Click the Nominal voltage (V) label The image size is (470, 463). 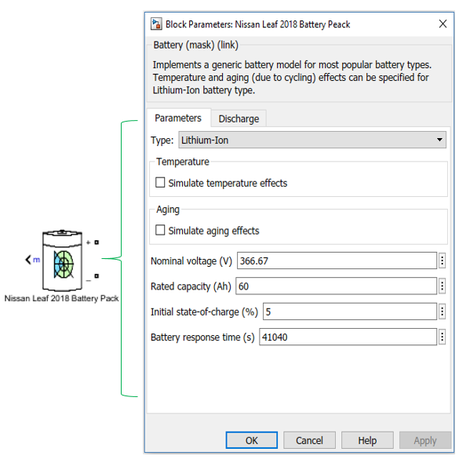191,261
